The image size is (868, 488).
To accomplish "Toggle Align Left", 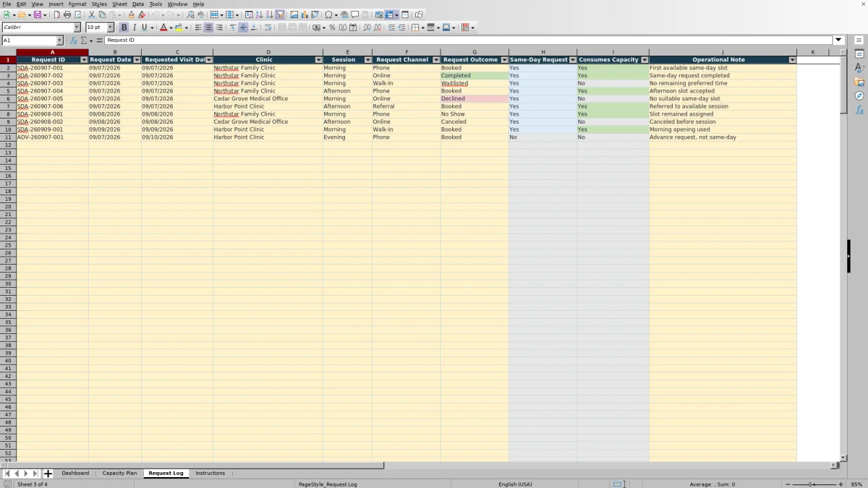I will (198, 27).
